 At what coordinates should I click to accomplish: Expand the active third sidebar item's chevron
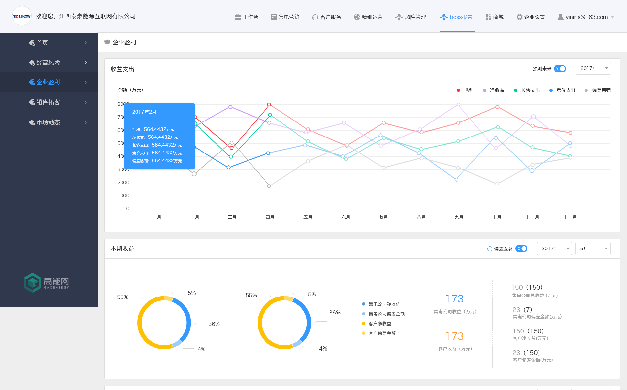pos(86,82)
